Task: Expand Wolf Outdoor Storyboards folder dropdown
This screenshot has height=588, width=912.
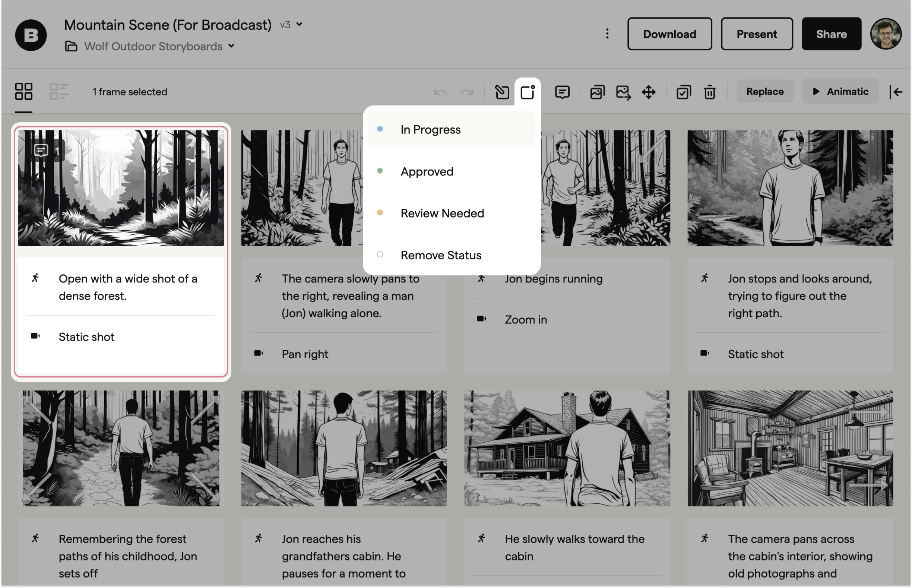Action: pyautogui.click(x=231, y=46)
